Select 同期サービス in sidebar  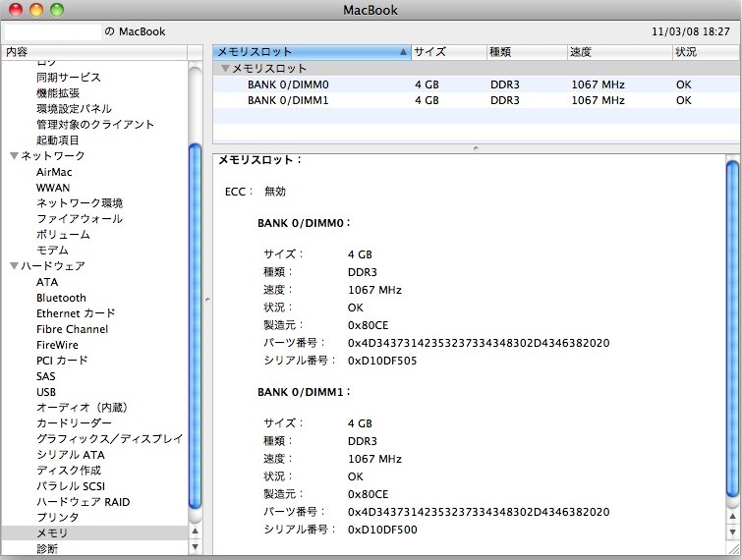(69, 77)
